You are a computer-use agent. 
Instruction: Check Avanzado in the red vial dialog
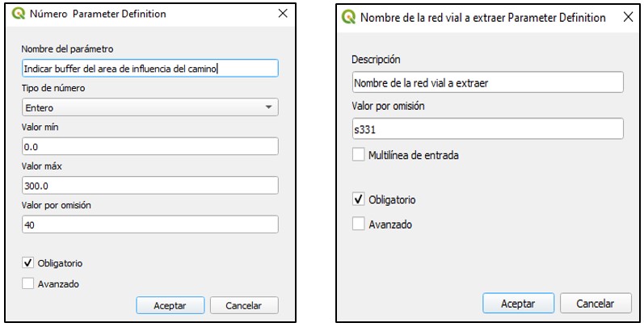click(359, 224)
